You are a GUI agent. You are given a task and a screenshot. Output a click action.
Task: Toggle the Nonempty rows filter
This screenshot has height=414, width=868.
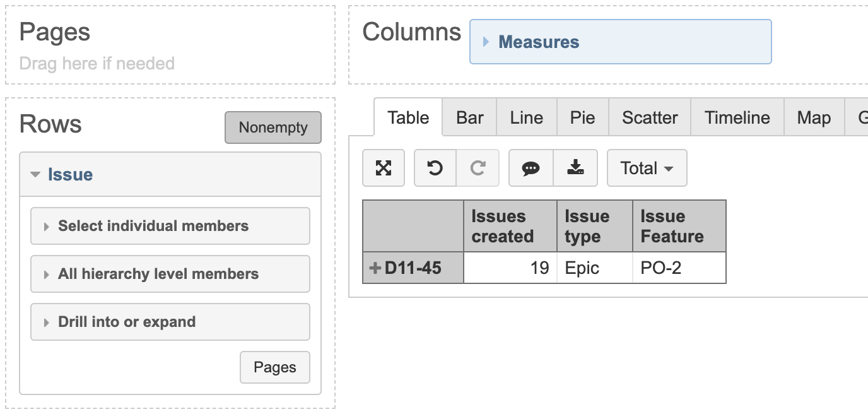click(273, 127)
